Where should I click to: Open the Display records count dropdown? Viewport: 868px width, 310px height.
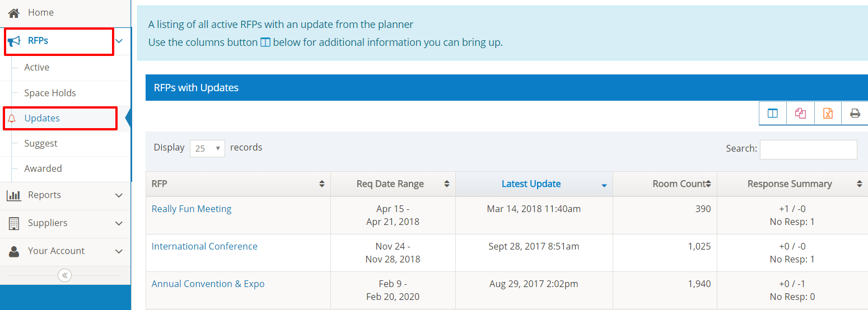coord(207,148)
